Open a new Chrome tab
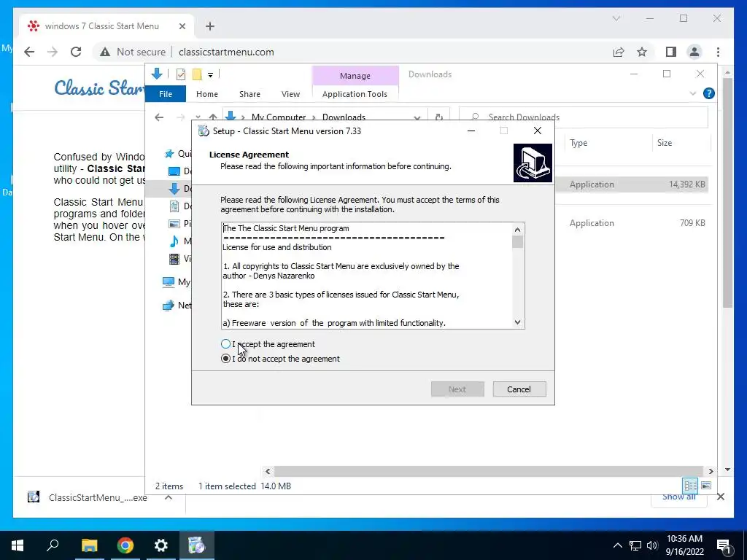The width and height of the screenshot is (747, 560). pyautogui.click(x=210, y=26)
